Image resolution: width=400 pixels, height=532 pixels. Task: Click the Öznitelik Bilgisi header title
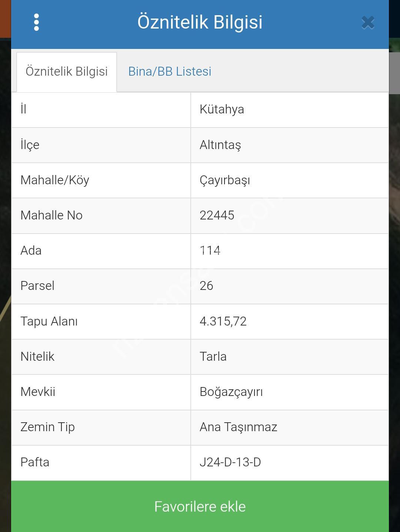(200, 22)
